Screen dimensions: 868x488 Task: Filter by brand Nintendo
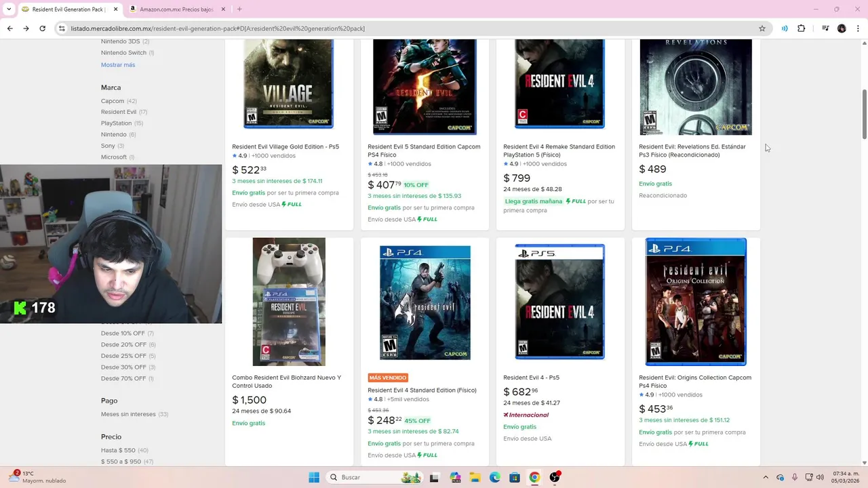click(113, 134)
